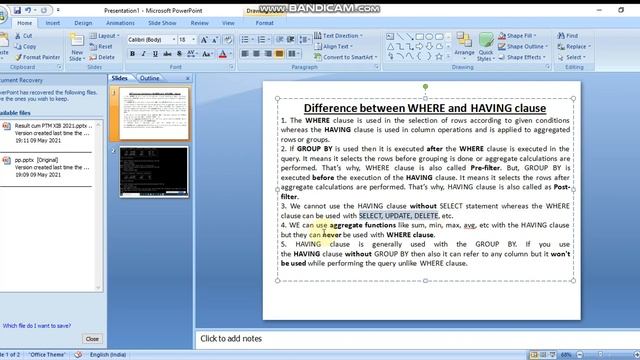Click Convert to SmartArt
This screenshot has width=640, height=360.
tap(346, 57)
